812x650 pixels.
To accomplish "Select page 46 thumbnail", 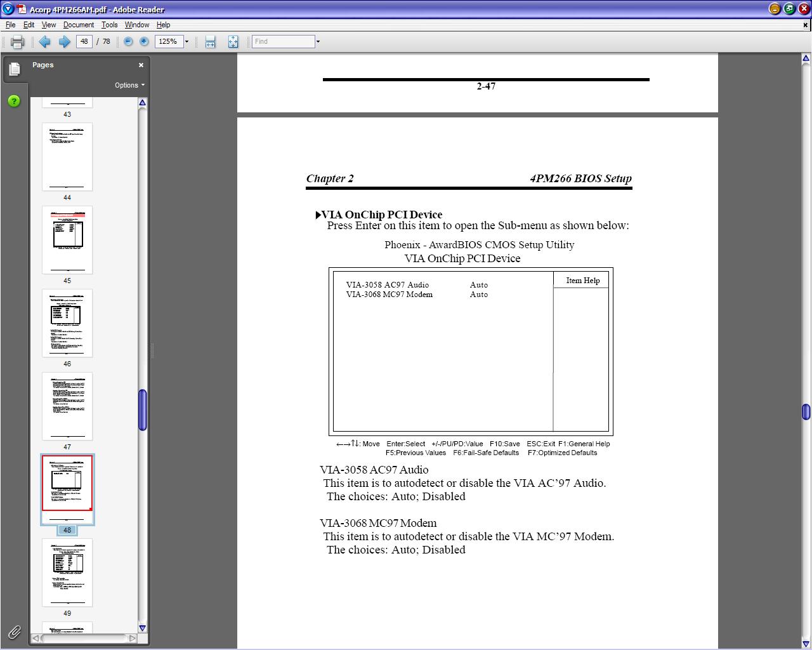I will click(x=67, y=323).
